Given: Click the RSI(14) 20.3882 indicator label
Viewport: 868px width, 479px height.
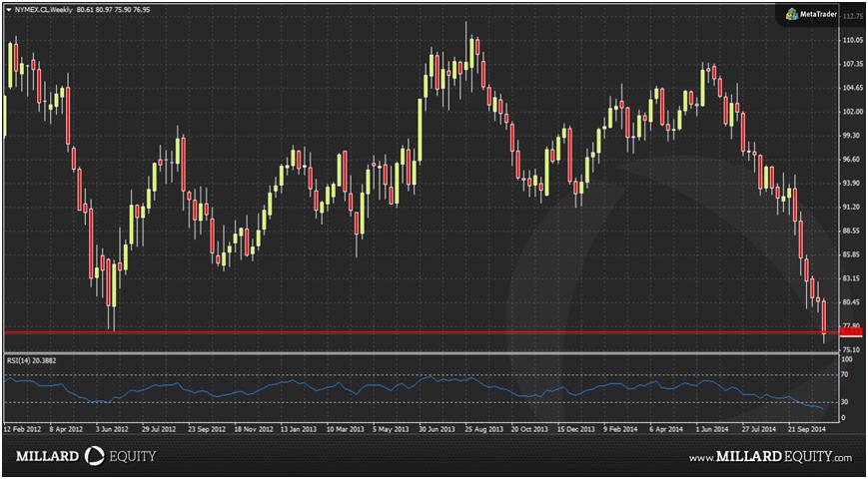Looking at the screenshot, I should [31, 360].
